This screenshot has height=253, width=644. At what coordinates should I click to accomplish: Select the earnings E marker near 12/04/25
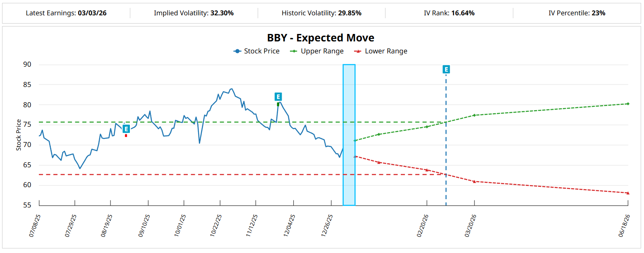[x=278, y=97]
